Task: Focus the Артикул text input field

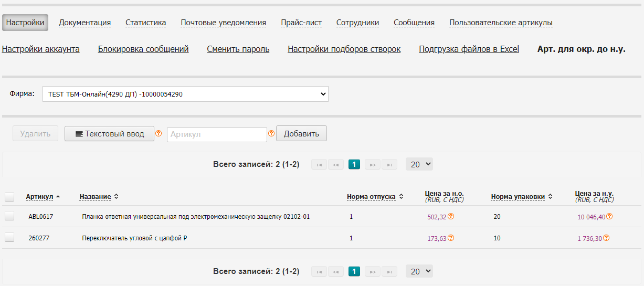Action: pos(217,134)
